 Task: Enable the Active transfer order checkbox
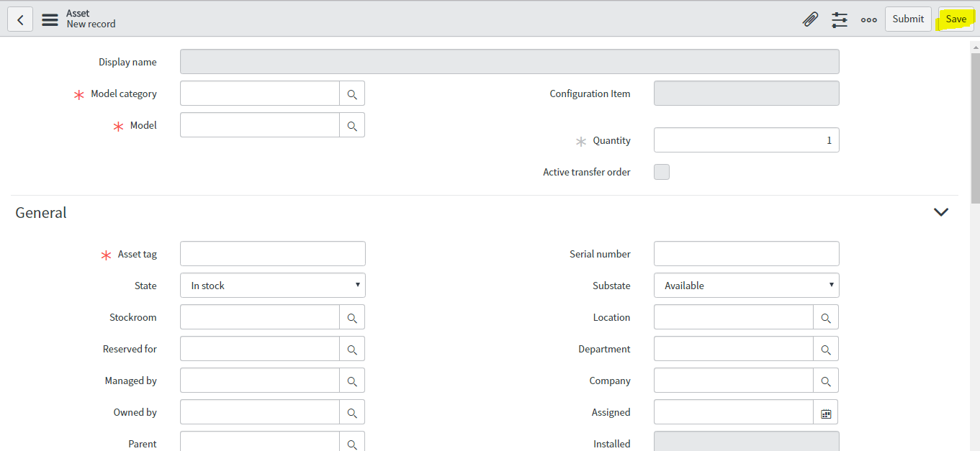click(x=661, y=171)
